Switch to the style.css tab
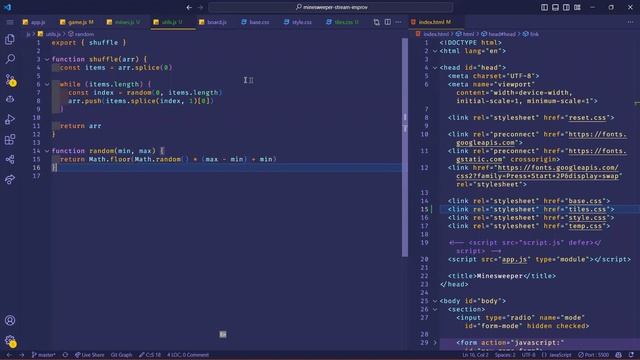Screen dimensions: 640x360 pos(298,22)
